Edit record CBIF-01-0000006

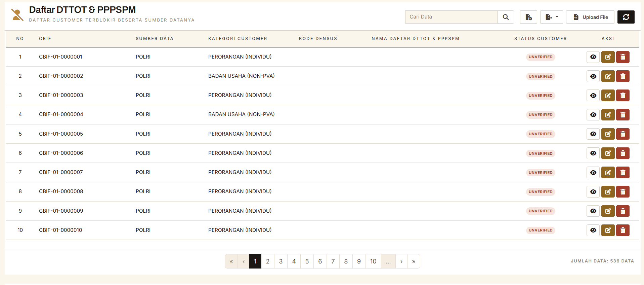pos(608,153)
